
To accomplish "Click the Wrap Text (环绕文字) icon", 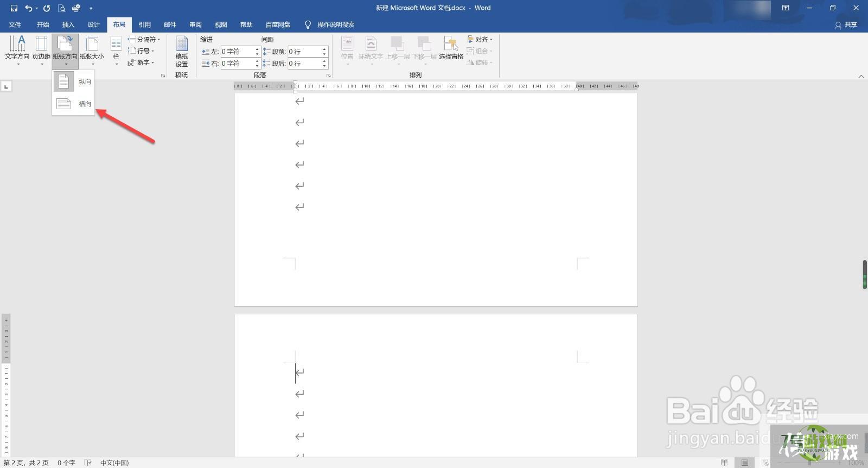I will (371, 51).
